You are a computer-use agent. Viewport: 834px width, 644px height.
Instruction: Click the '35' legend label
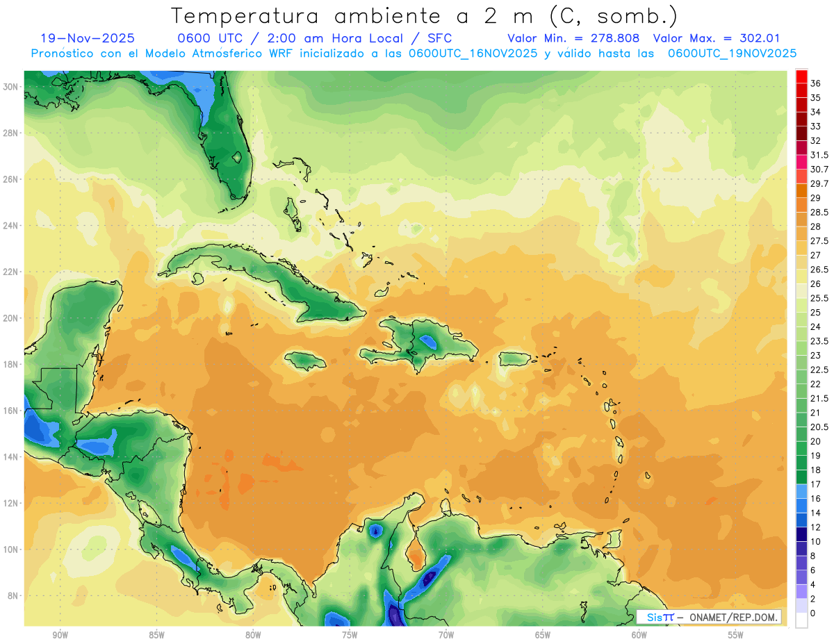(x=815, y=98)
